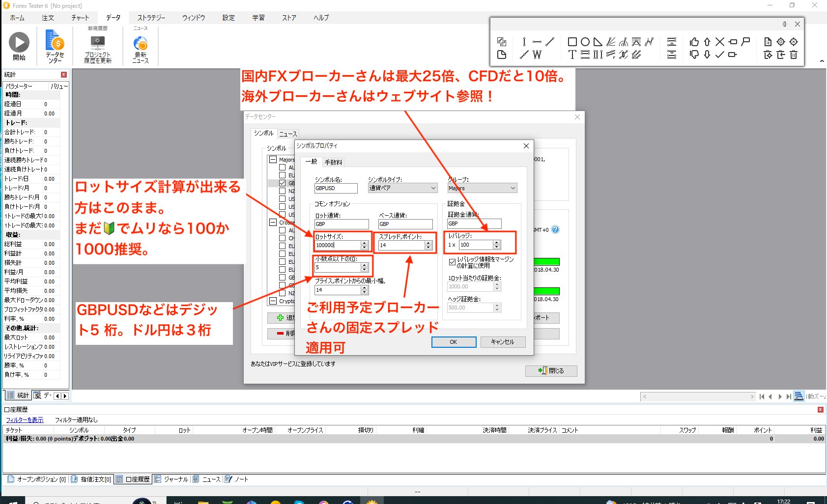827x504 pixels.
Task: Click OK in シンボルプロパティ dialog
Action: pos(454,342)
